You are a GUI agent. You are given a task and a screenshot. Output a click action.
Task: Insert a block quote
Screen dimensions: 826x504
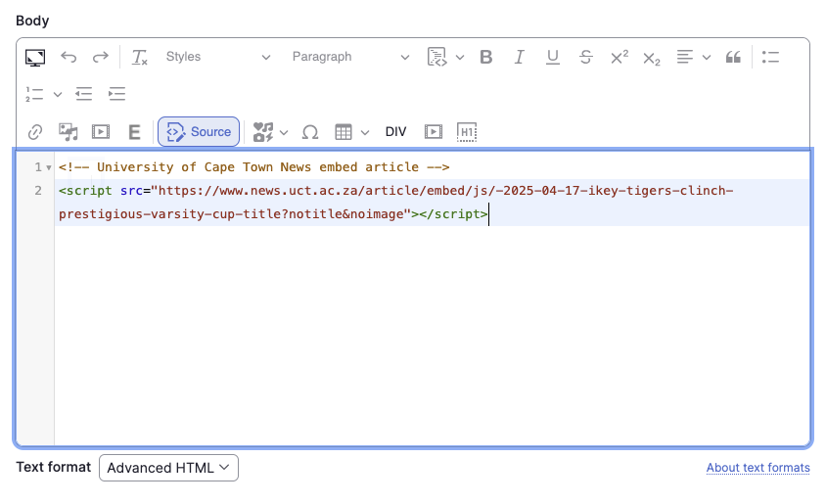(733, 57)
